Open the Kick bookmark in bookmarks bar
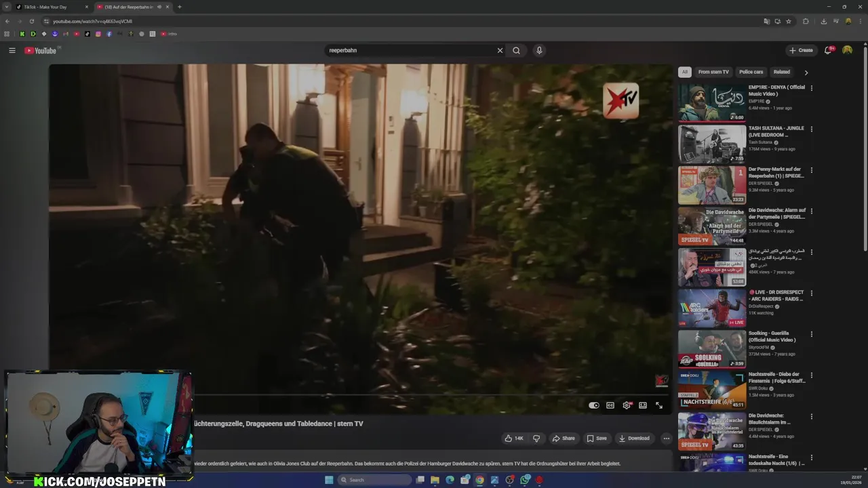Viewport: 868px width, 488px height. tap(22, 34)
